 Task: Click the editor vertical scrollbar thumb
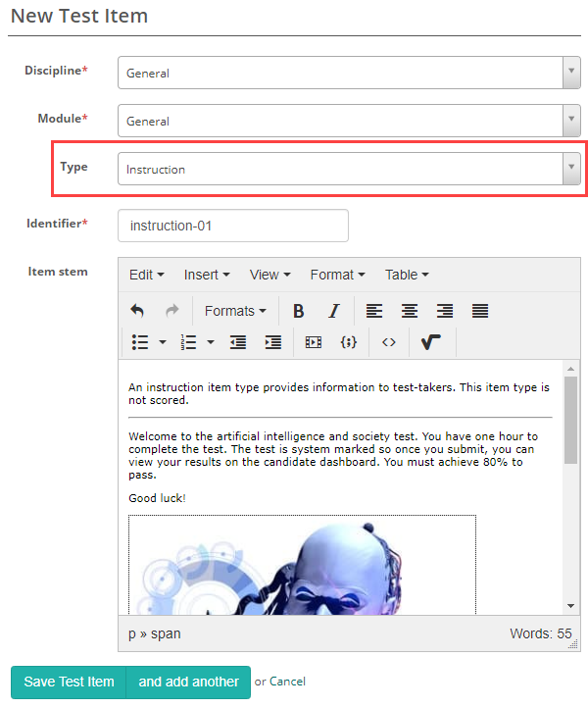click(571, 417)
